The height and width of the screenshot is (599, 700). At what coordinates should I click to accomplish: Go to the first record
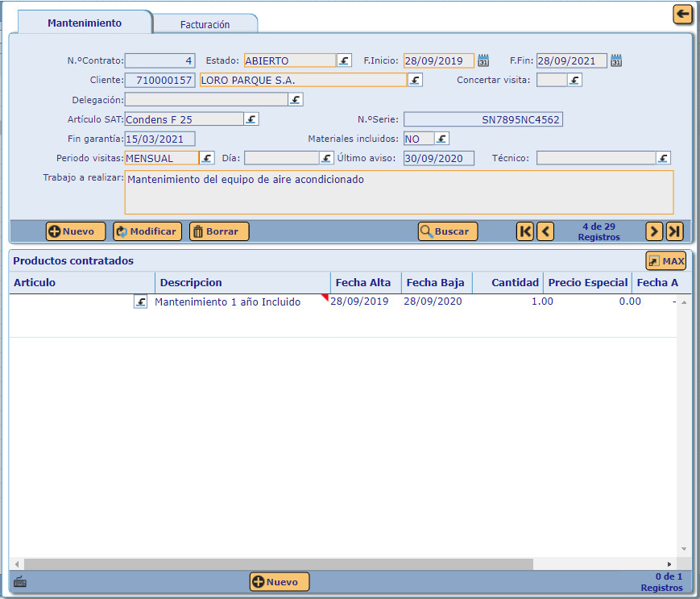[525, 231]
